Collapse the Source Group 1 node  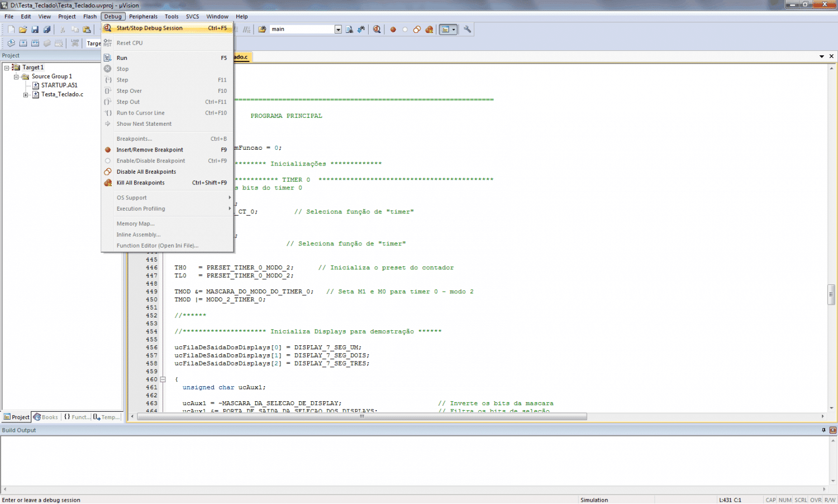16,77
